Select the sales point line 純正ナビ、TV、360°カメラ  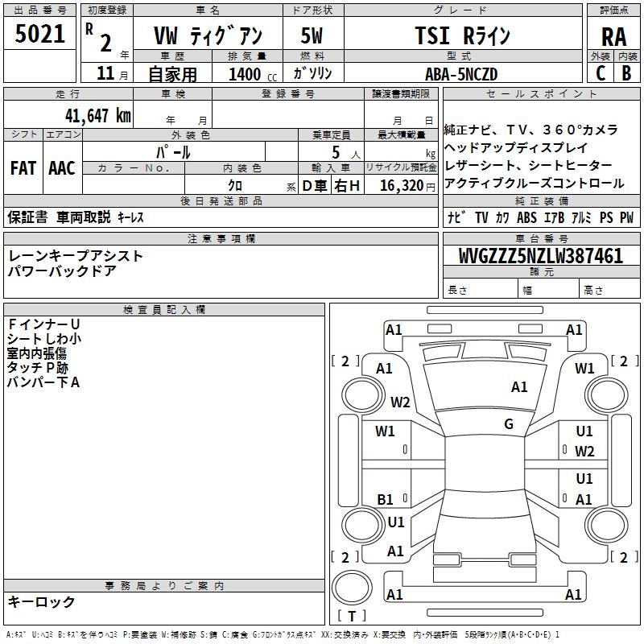530,130
